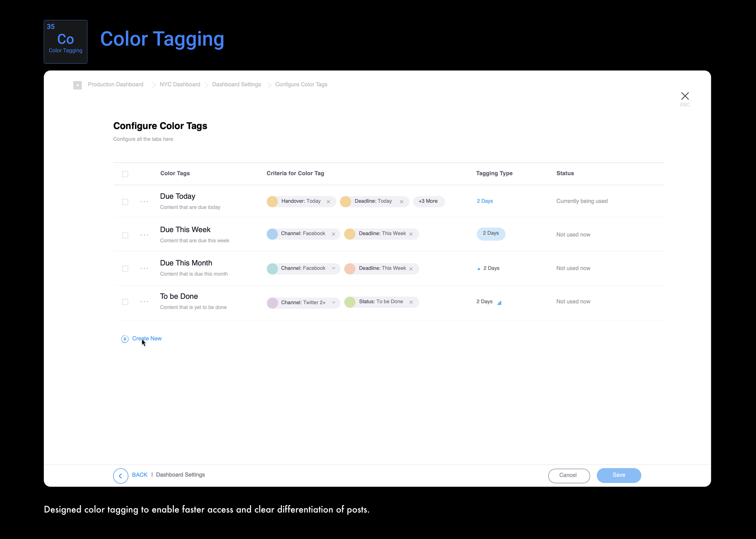Open three-dots menu for Due Today row
Image resolution: width=756 pixels, height=539 pixels.
point(145,201)
